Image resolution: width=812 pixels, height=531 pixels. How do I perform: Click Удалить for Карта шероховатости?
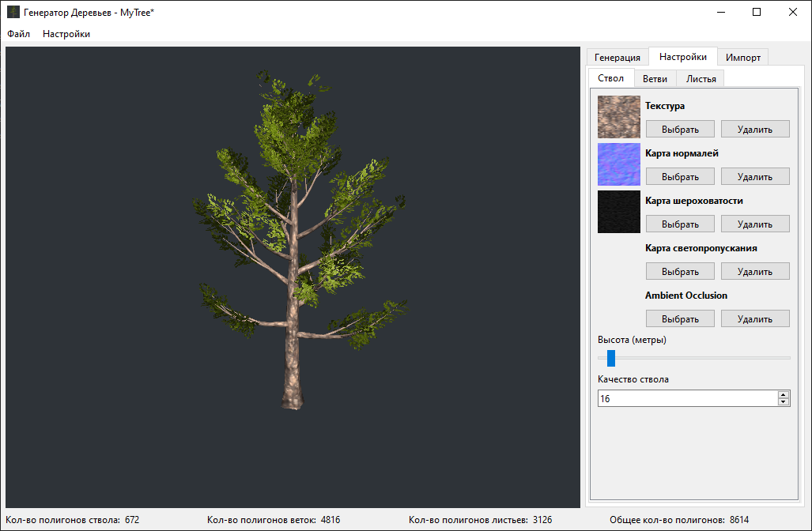(x=755, y=224)
